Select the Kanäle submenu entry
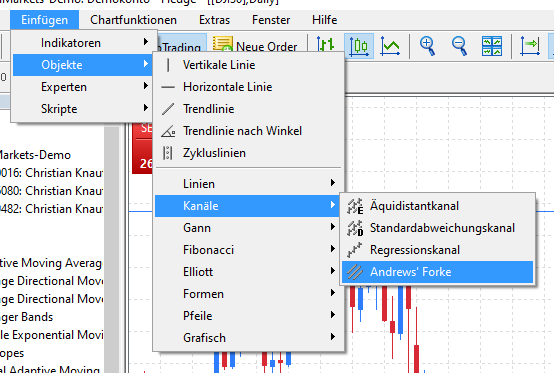The height and width of the screenshot is (373, 554). (248, 206)
